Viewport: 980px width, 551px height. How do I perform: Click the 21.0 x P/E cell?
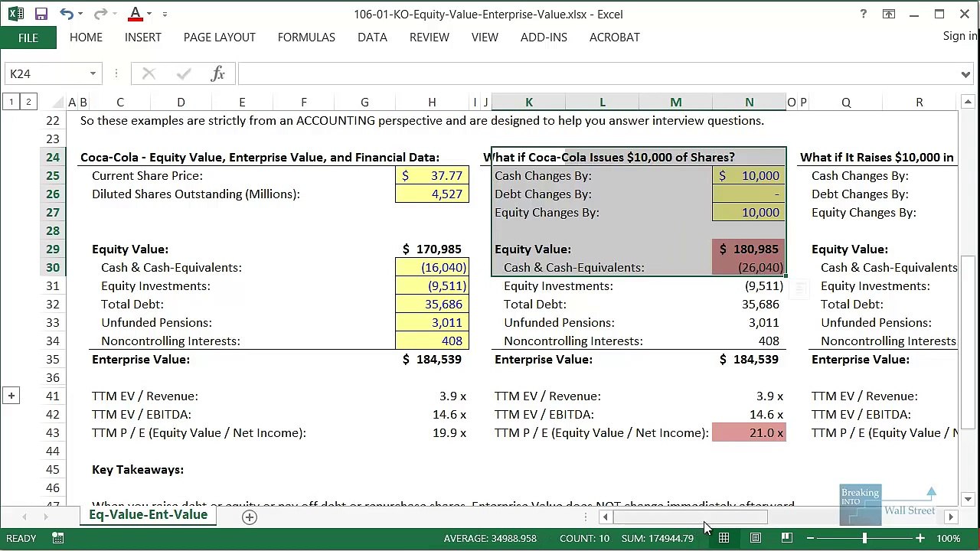[x=749, y=432]
